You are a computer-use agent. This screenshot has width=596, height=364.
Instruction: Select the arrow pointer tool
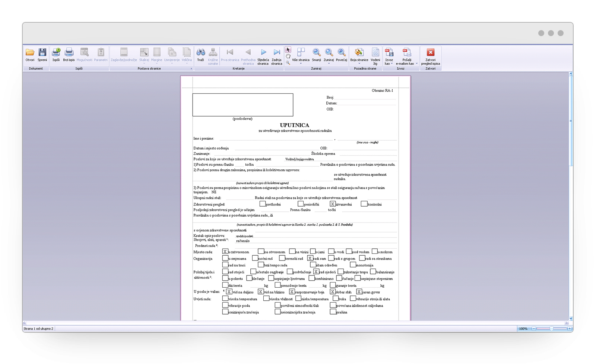pos(288,50)
